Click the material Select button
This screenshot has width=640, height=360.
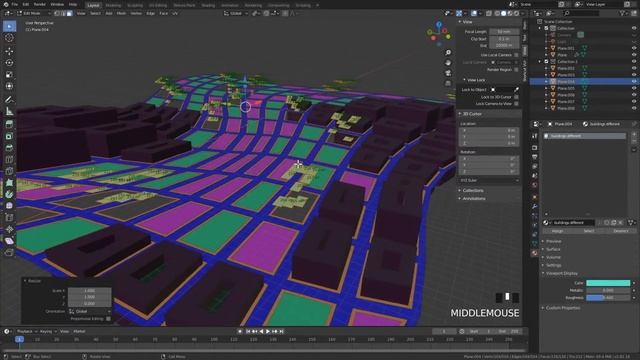589,231
